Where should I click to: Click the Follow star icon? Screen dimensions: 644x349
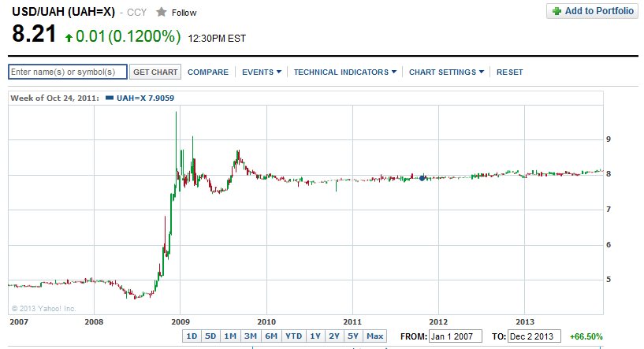click(x=162, y=13)
